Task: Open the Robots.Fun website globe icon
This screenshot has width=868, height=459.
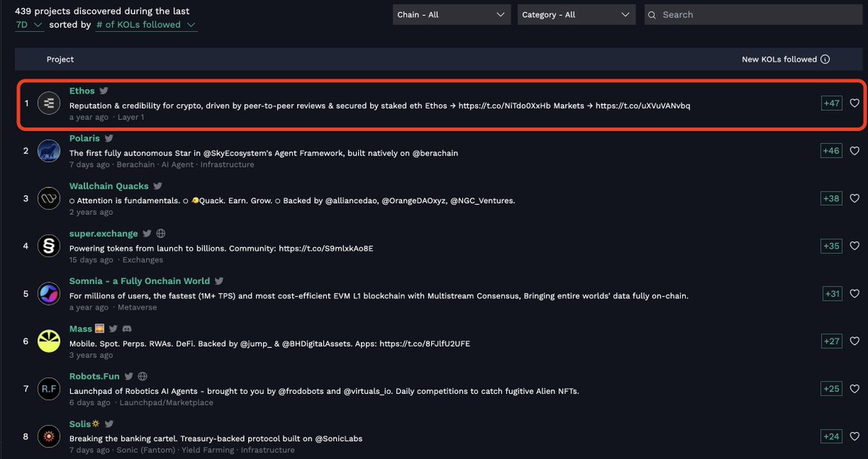Action: (x=142, y=377)
